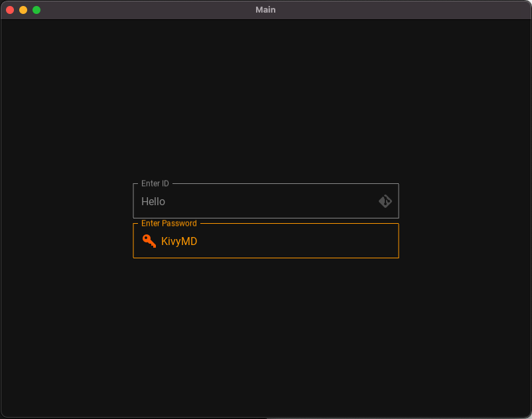Focus the Enter ID text field
This screenshot has width=532, height=419.
[265, 201]
